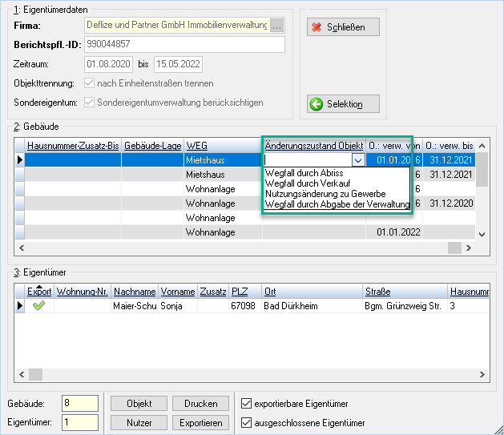504x435 pixels.
Task: Select Nutzungsänderung zu Gewerbe entry
Action: (325, 194)
